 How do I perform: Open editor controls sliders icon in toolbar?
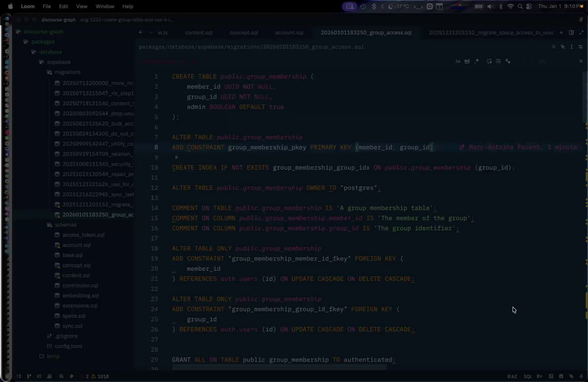point(581,47)
